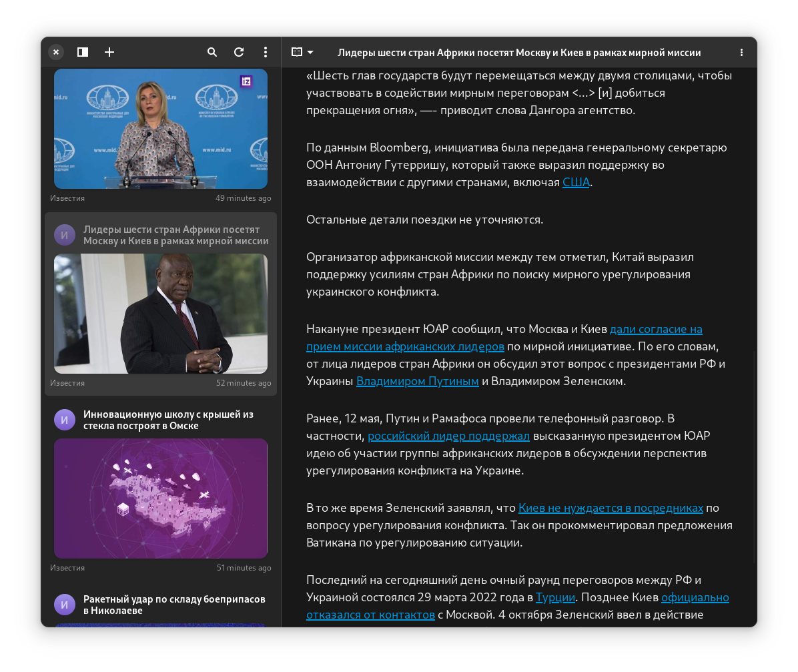This screenshot has width=798, height=672.
Task: Click the iz logo badge on the briefing image
Action: 246,81
